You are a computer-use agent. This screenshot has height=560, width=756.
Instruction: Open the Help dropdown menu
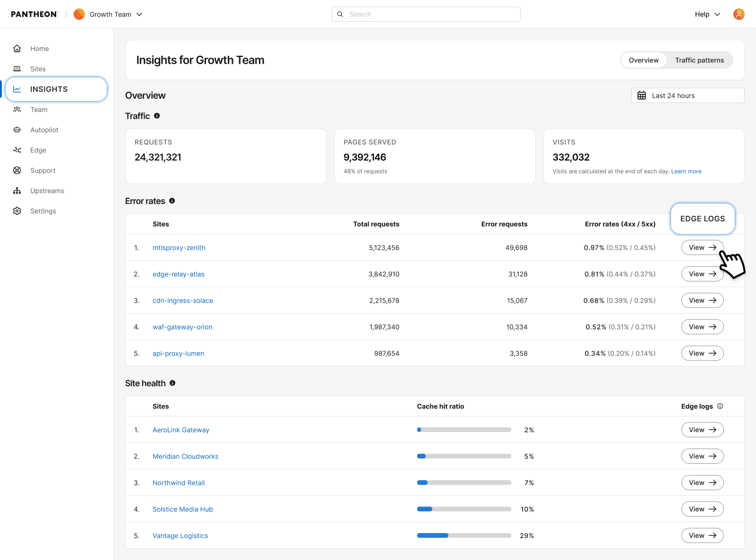(707, 14)
